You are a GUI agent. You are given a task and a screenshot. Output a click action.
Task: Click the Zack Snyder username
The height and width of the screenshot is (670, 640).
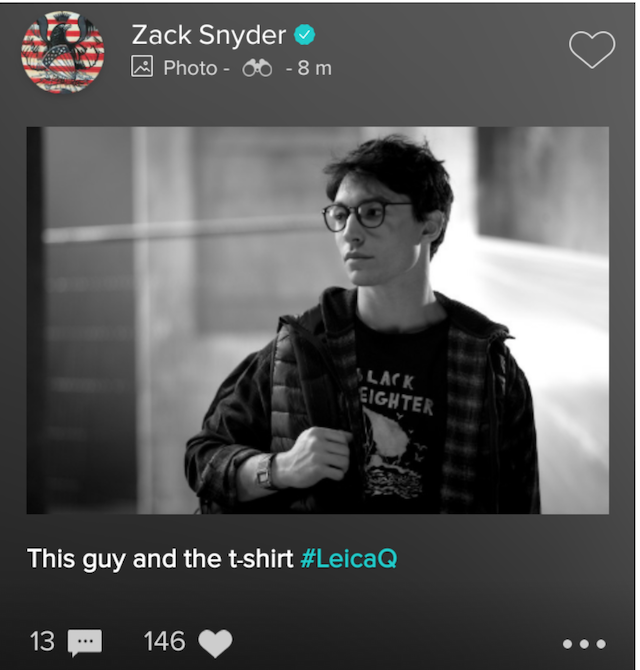pos(208,35)
